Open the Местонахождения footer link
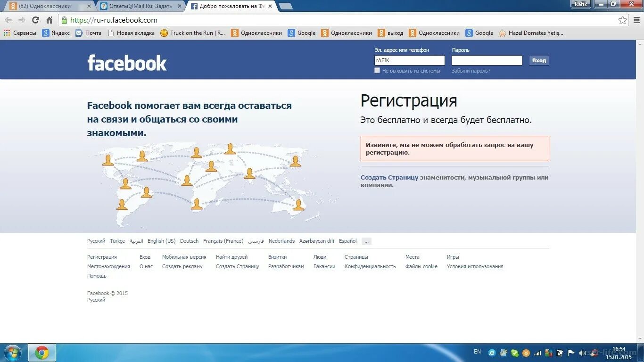644x362 pixels. tap(108, 266)
